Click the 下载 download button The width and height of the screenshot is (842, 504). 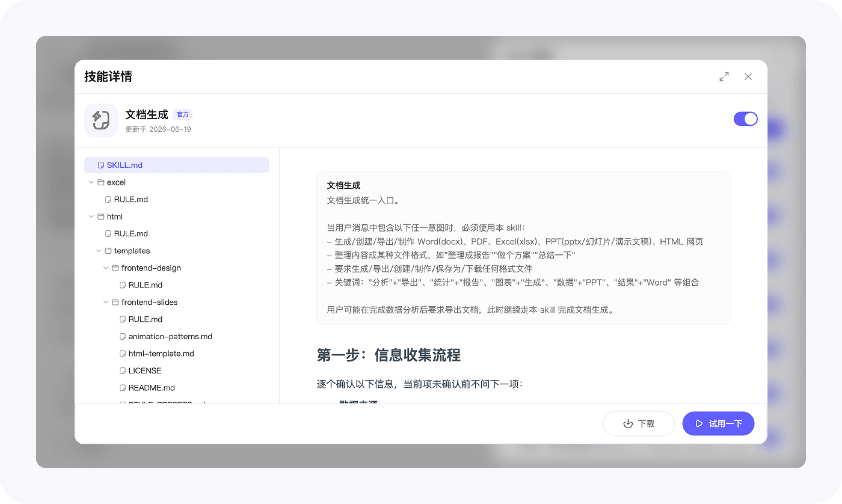pos(639,423)
